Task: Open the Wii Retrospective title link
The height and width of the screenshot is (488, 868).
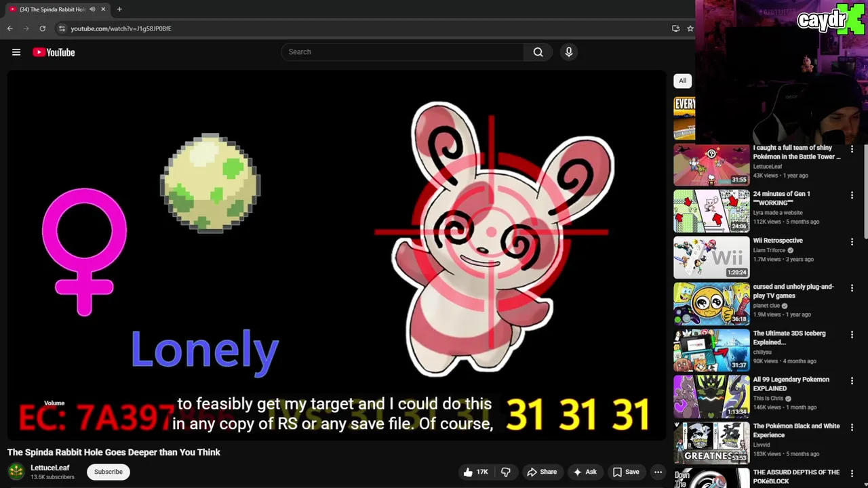Action: click(x=778, y=241)
